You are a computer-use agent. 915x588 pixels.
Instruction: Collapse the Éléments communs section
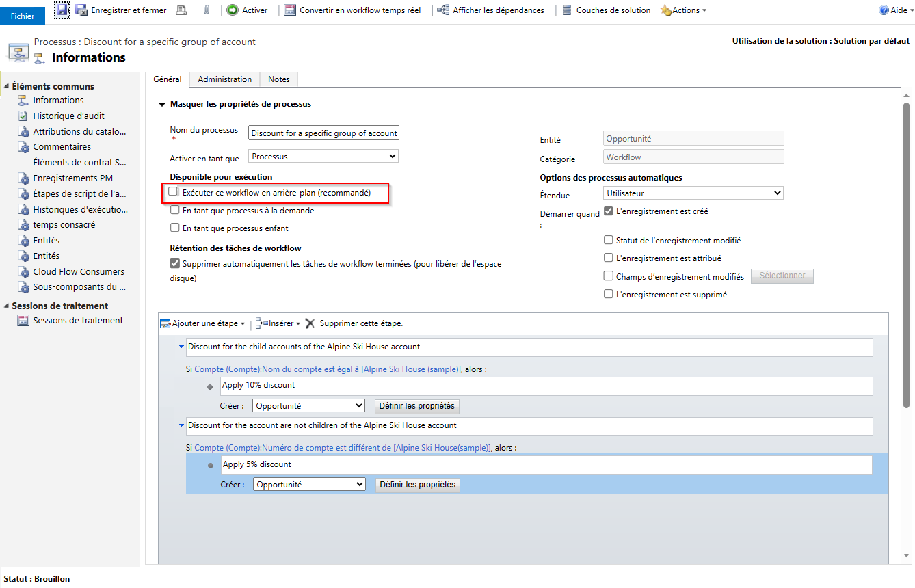[x=5, y=85]
